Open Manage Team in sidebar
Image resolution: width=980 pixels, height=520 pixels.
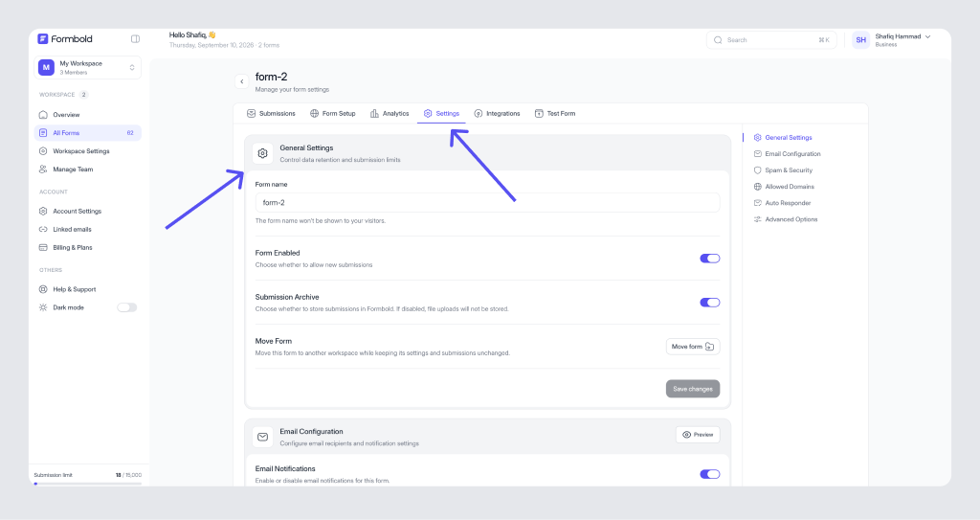(x=87, y=169)
